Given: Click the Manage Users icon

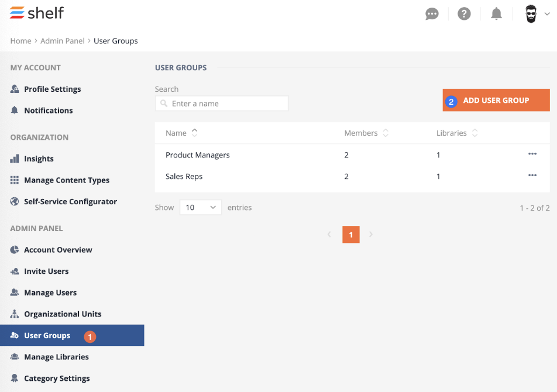Looking at the screenshot, I should pyautogui.click(x=15, y=292).
